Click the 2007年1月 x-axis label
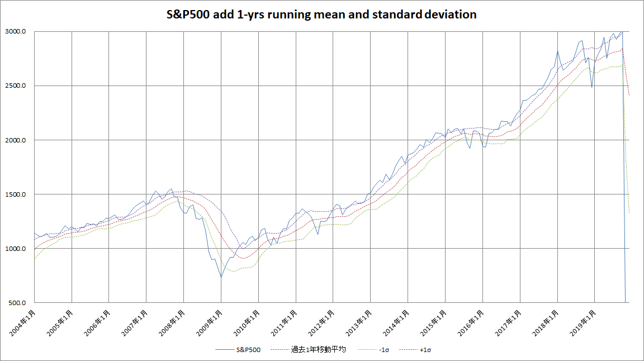Screen dimensions: 644x361 (135, 323)
